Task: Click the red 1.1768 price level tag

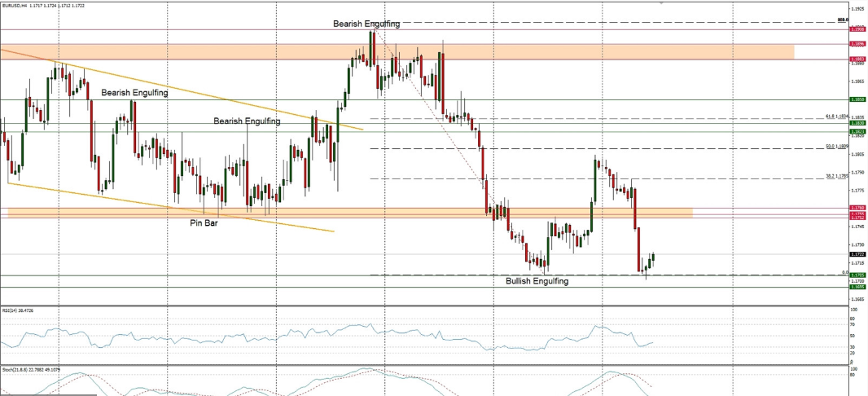Action: [857, 209]
